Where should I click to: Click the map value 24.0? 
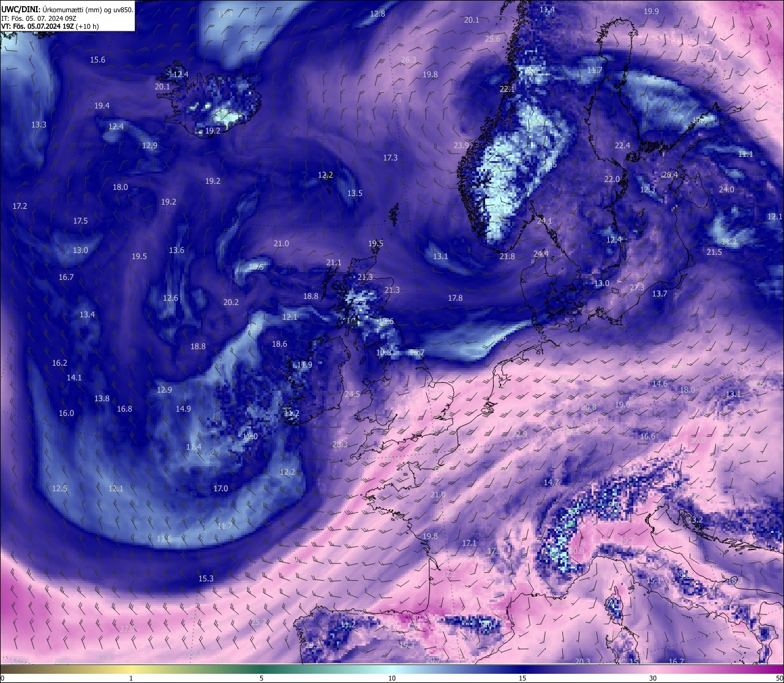[726, 189]
